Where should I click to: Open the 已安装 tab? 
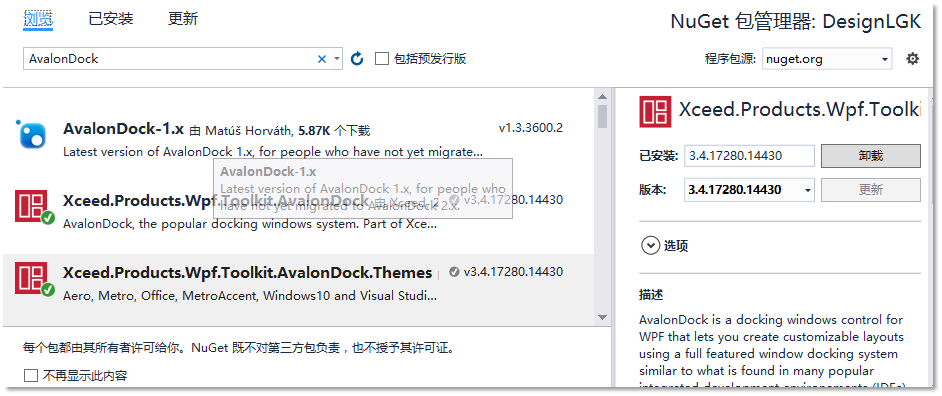[x=111, y=19]
